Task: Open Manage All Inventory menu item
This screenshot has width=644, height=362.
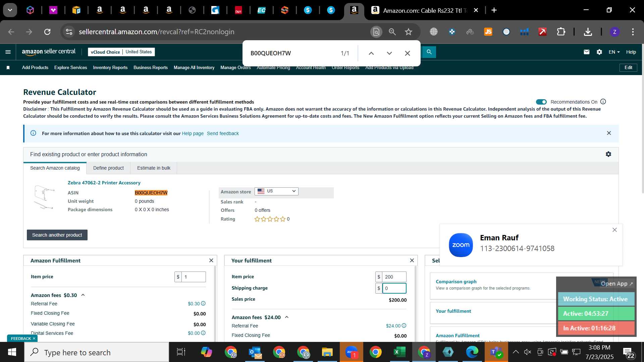Action: coord(194,68)
